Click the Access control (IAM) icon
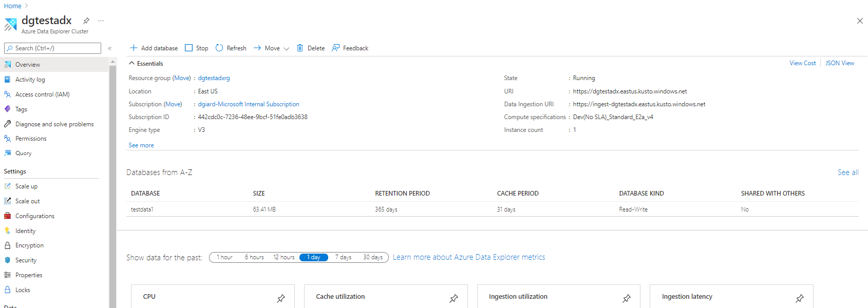868x308 pixels. pos(8,94)
